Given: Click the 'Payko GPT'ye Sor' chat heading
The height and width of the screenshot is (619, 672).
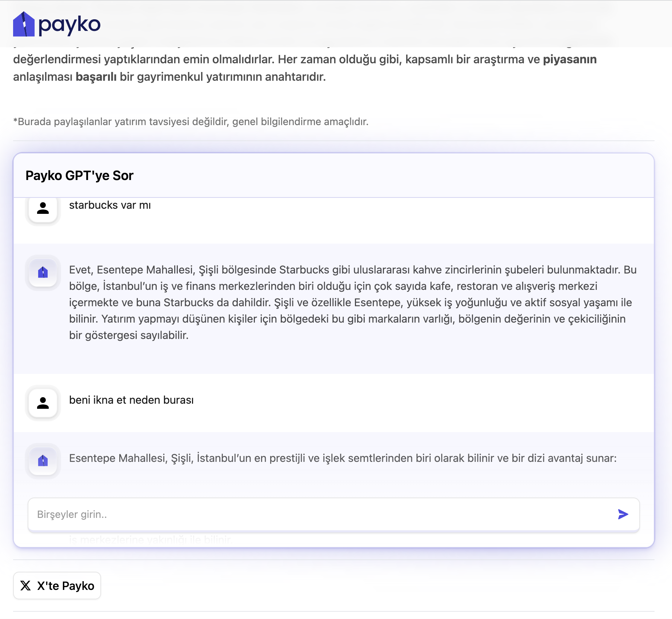Looking at the screenshot, I should point(79,176).
